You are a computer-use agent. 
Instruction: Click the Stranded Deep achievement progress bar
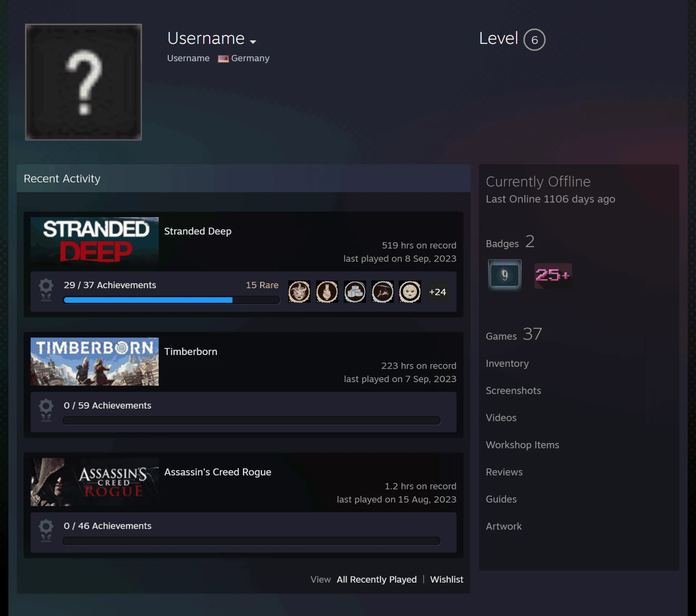pos(171,300)
